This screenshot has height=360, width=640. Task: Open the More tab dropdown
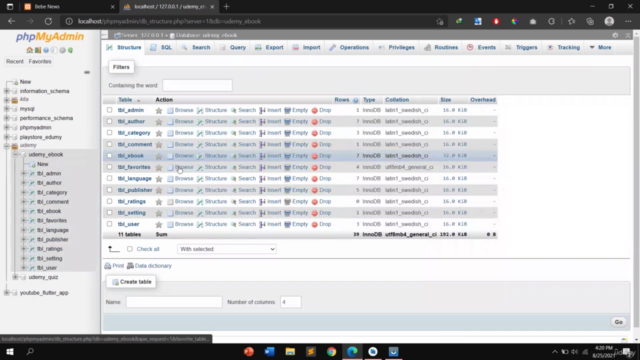click(600, 47)
